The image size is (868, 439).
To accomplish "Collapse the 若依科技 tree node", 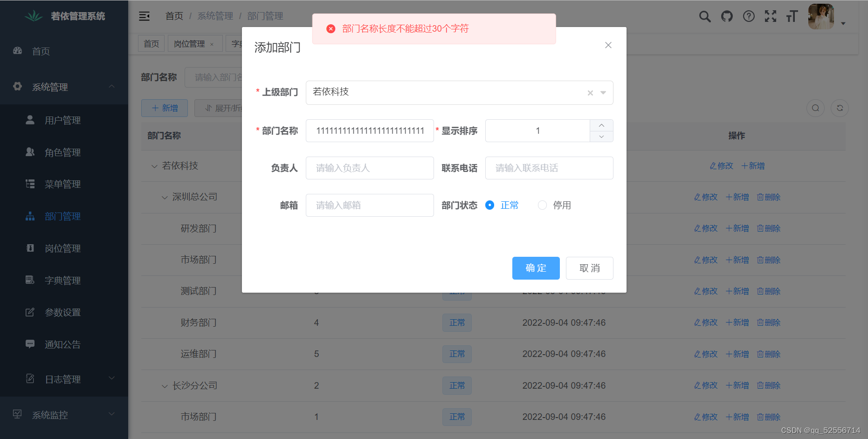I will [x=154, y=165].
